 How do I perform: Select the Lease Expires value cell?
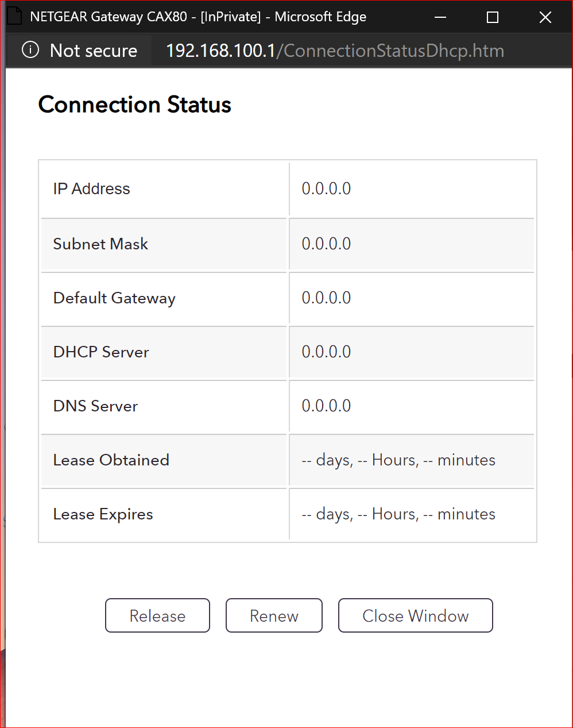click(398, 514)
